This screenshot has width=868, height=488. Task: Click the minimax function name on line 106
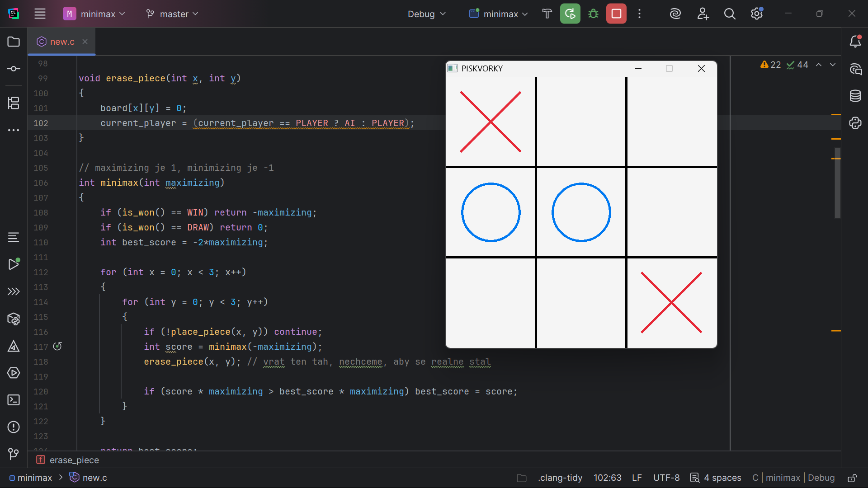coord(119,183)
